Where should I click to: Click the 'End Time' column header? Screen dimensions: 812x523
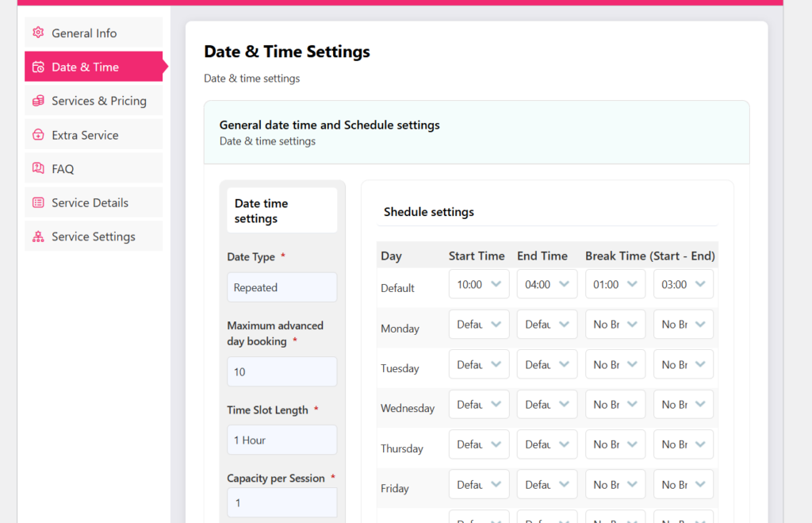542,256
